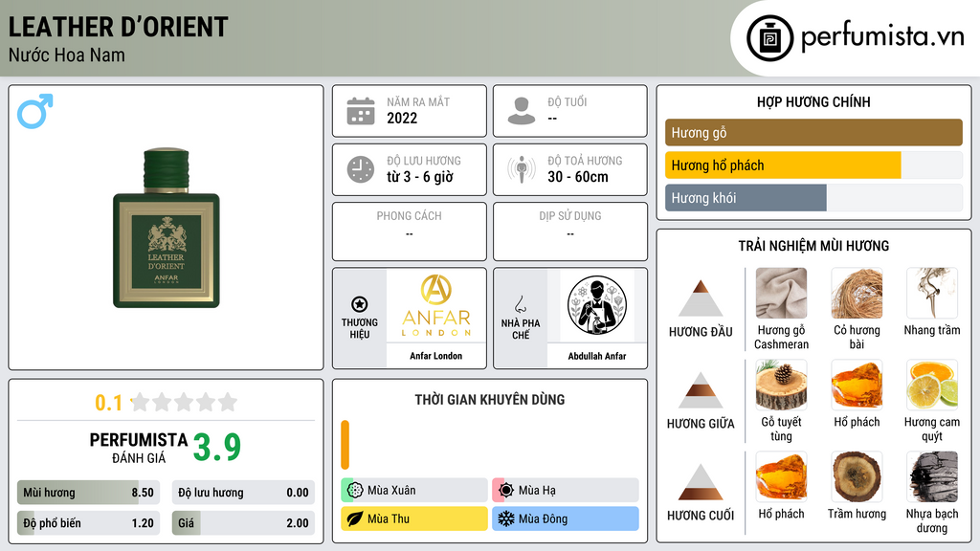Select the Mùa Xuân season tag

[x=414, y=491]
